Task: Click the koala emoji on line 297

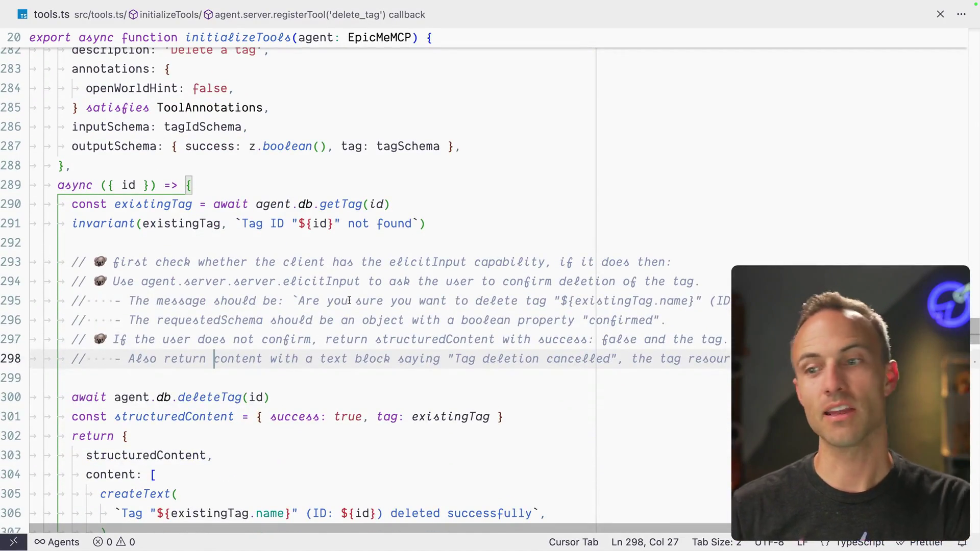Action: point(100,339)
